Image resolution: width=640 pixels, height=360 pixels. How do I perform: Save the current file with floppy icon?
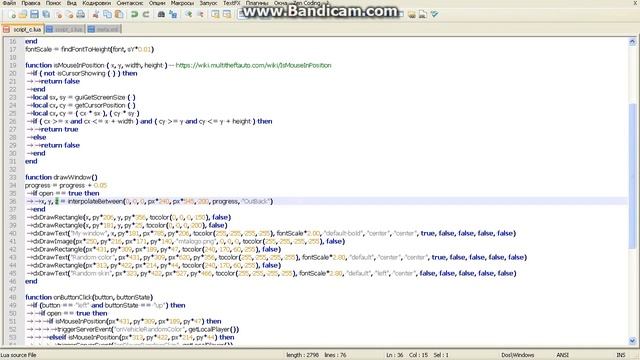coord(34,15)
